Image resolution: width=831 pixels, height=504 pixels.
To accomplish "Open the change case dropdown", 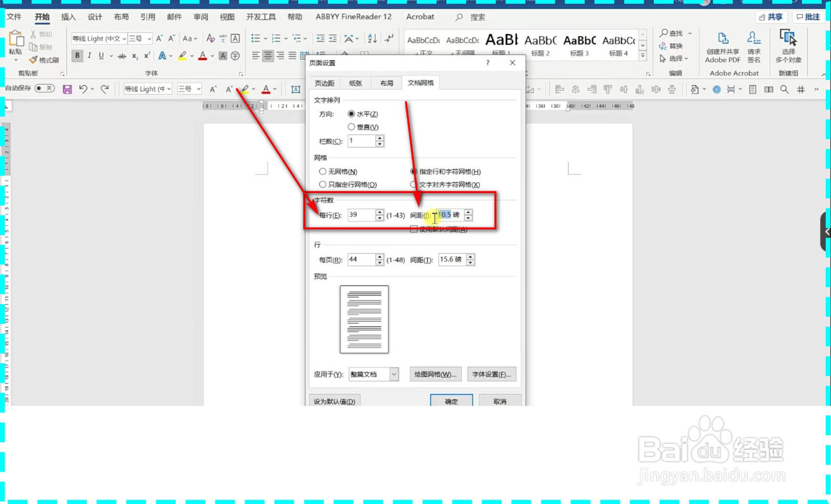I will coord(190,38).
